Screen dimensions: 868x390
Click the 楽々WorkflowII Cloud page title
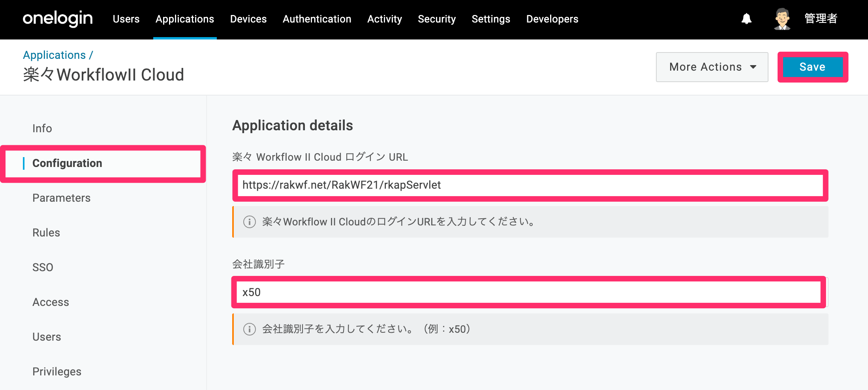pyautogui.click(x=103, y=75)
